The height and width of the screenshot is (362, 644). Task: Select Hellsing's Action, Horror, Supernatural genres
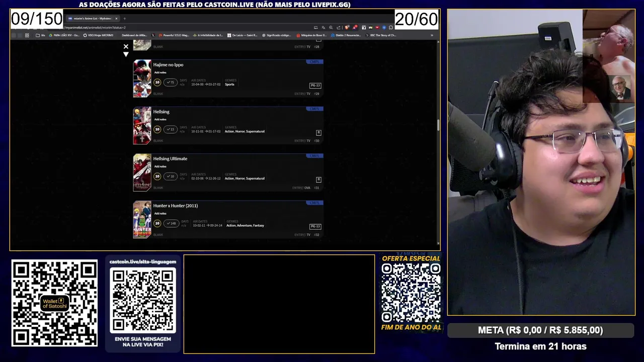click(x=245, y=131)
